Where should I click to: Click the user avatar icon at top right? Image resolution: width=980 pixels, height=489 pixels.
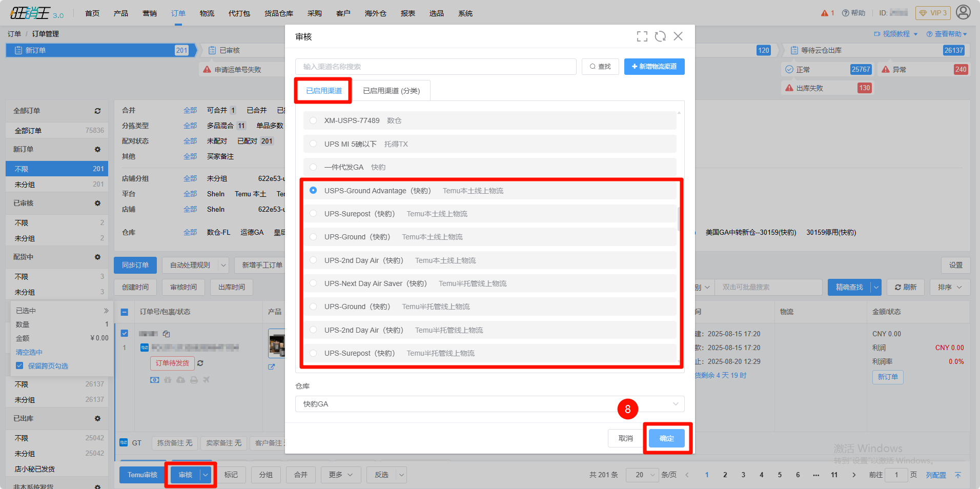(x=963, y=12)
